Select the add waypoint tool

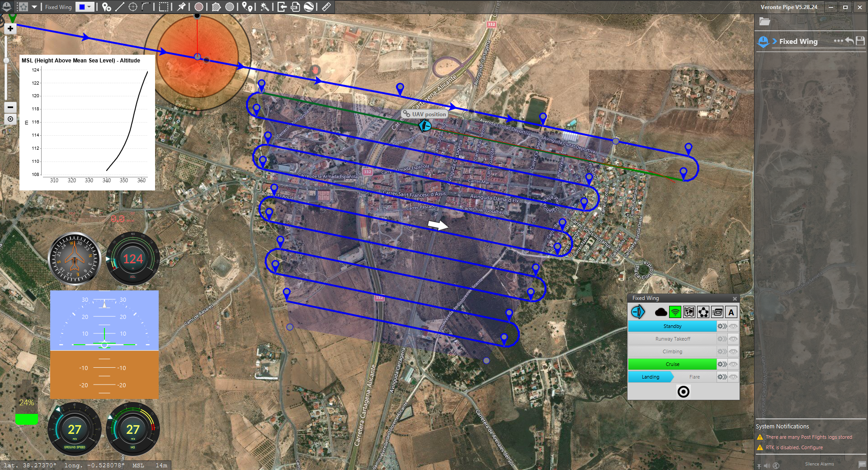[106, 7]
